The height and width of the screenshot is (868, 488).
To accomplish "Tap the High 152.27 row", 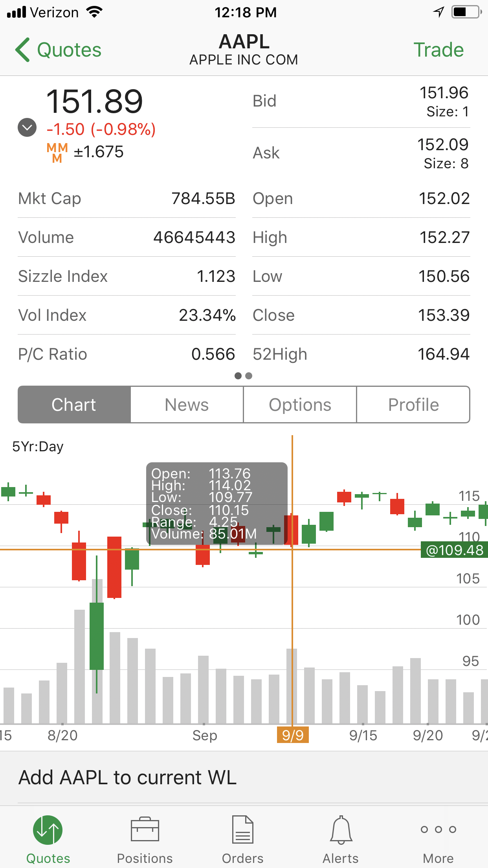I will (x=361, y=237).
